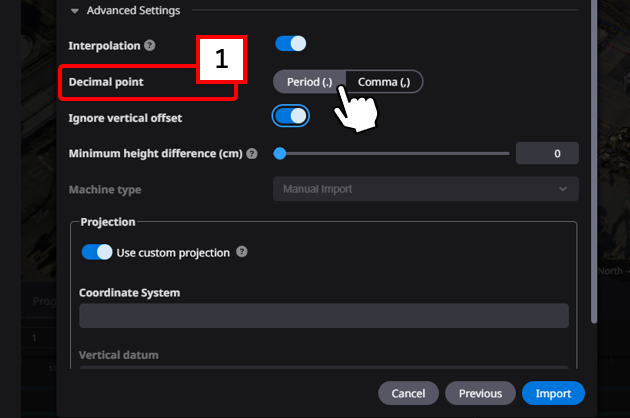Toggle the Use custom projection switch
Image resolution: width=630 pixels, height=418 pixels.
pyautogui.click(x=97, y=252)
